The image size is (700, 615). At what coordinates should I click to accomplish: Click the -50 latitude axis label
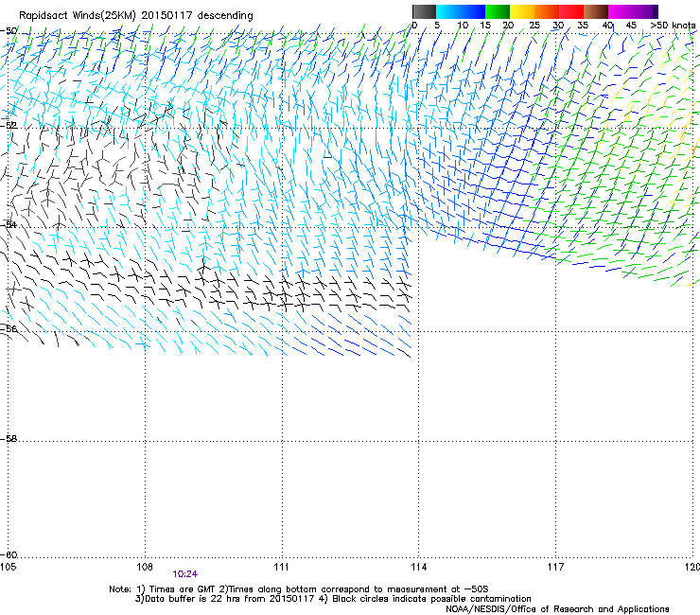[9, 30]
